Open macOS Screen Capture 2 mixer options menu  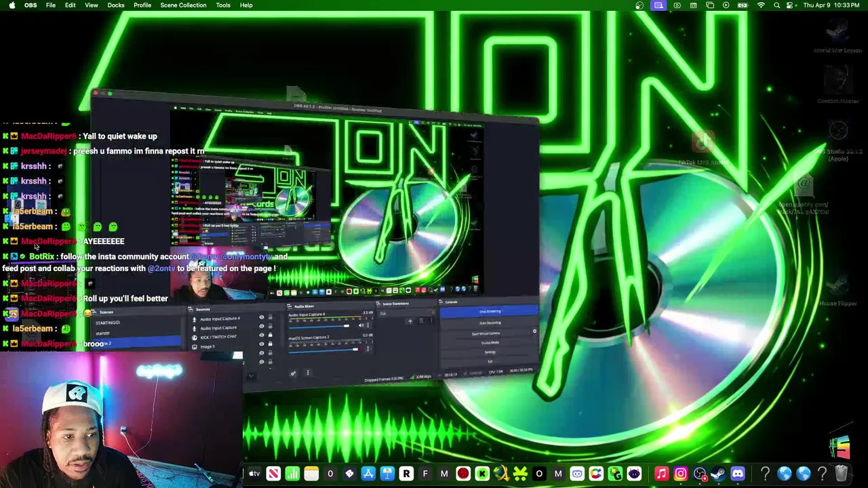tap(368, 349)
